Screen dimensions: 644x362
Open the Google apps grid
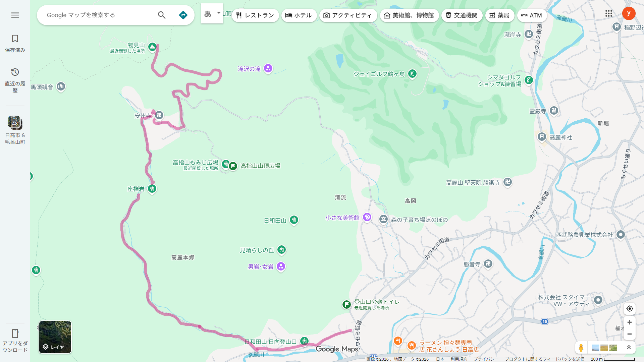(609, 13)
